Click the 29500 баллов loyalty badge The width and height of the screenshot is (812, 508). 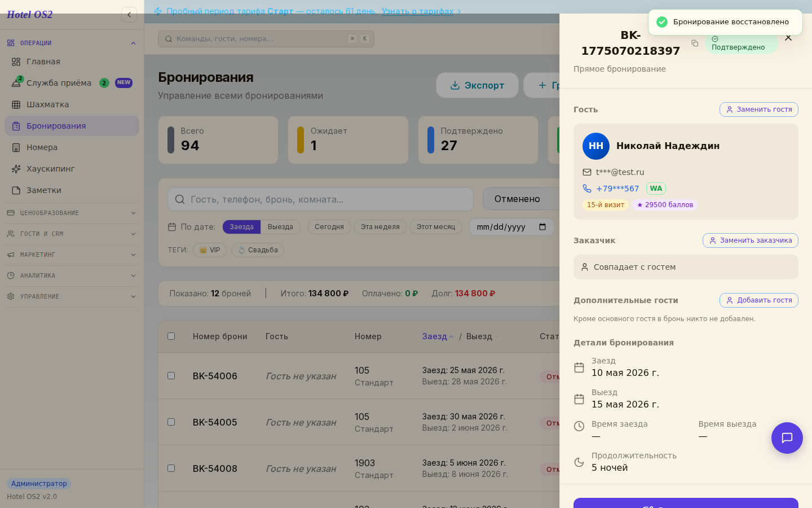tap(665, 205)
